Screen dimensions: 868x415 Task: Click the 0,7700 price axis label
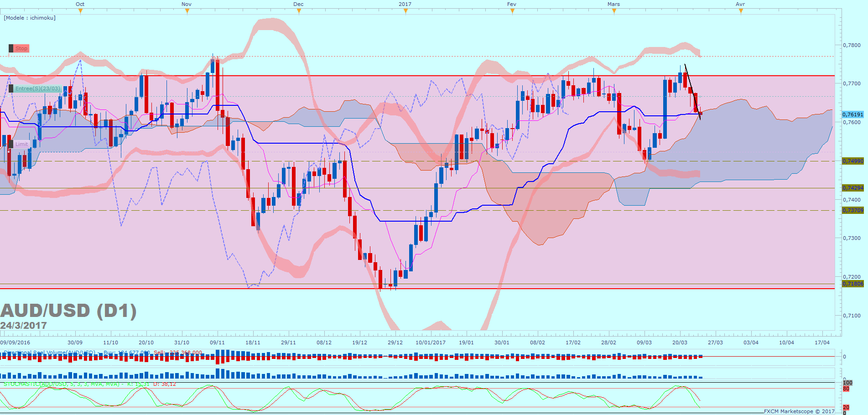point(852,83)
